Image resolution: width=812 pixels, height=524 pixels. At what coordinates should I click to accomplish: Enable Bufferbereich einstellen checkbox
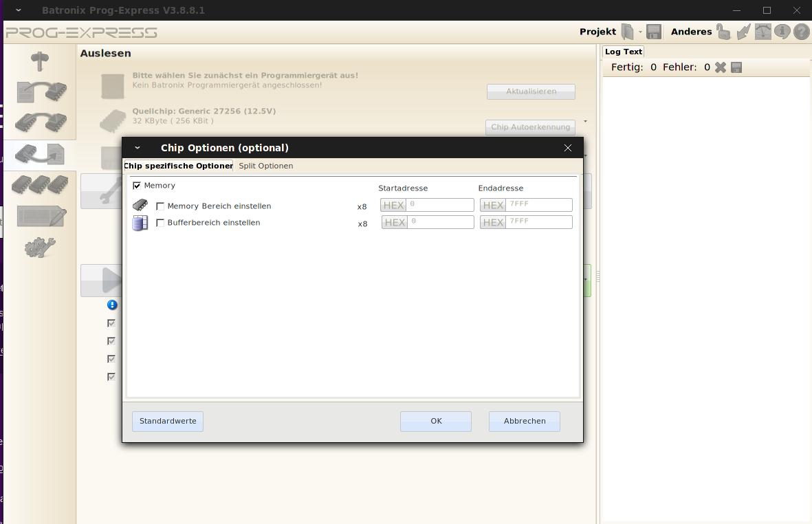[160, 223]
